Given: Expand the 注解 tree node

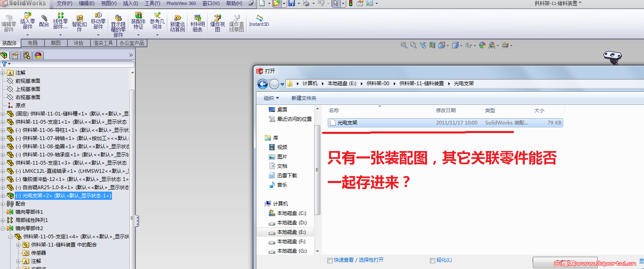Looking at the screenshot, I should [3, 73].
